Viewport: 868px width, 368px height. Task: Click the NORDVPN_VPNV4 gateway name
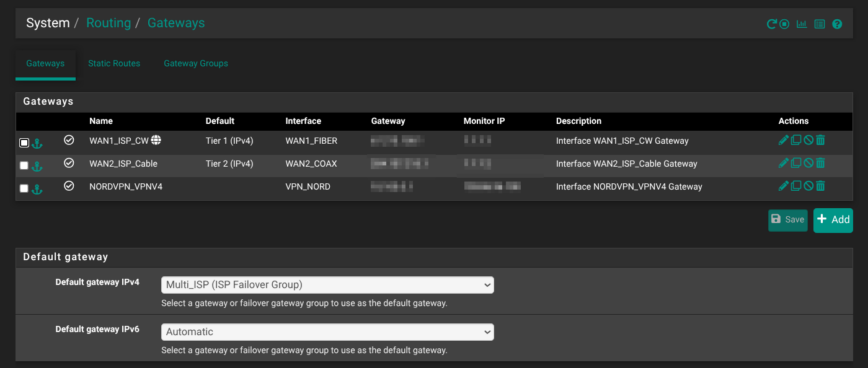coord(126,187)
